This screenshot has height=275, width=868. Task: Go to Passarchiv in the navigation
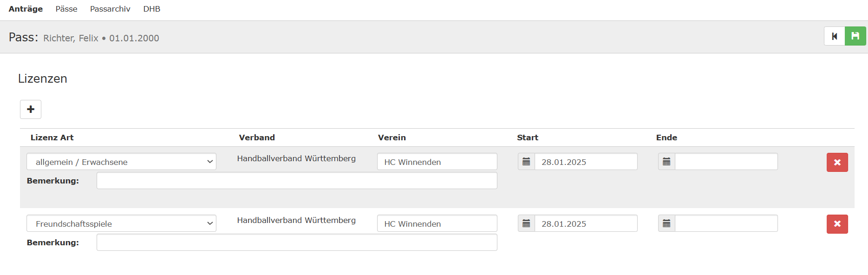110,9
